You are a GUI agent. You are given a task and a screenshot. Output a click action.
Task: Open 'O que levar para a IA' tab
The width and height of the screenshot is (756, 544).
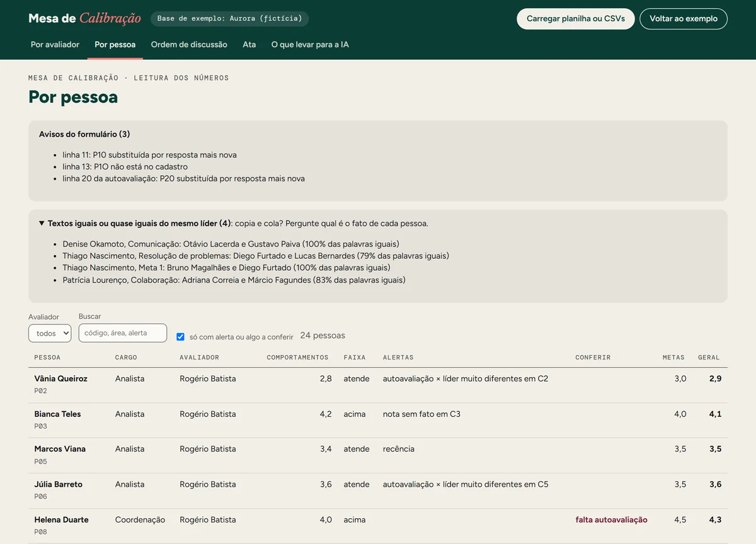point(310,45)
